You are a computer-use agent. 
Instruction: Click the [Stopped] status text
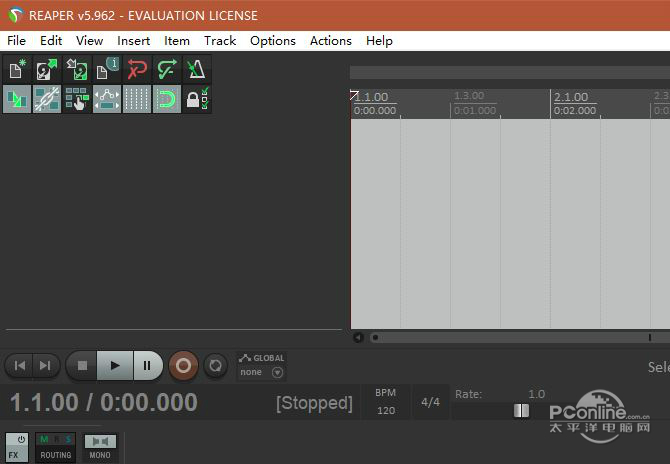pyautogui.click(x=314, y=403)
